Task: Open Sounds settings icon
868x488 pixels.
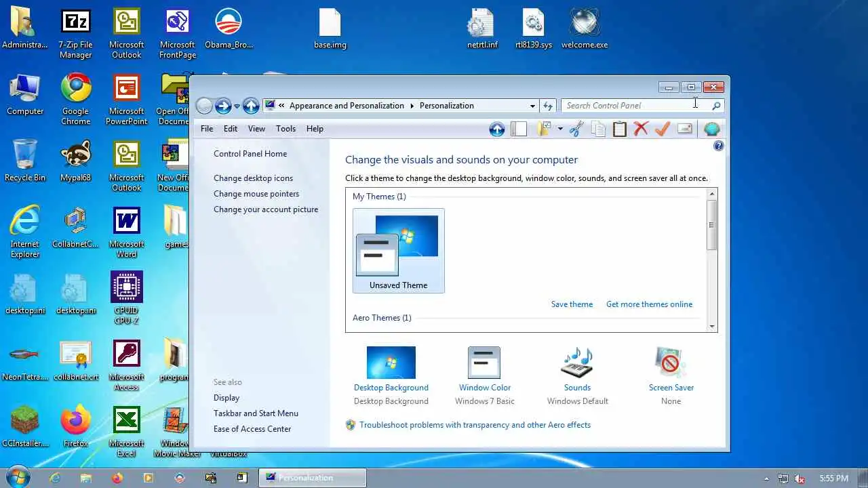Action: pyautogui.click(x=577, y=363)
